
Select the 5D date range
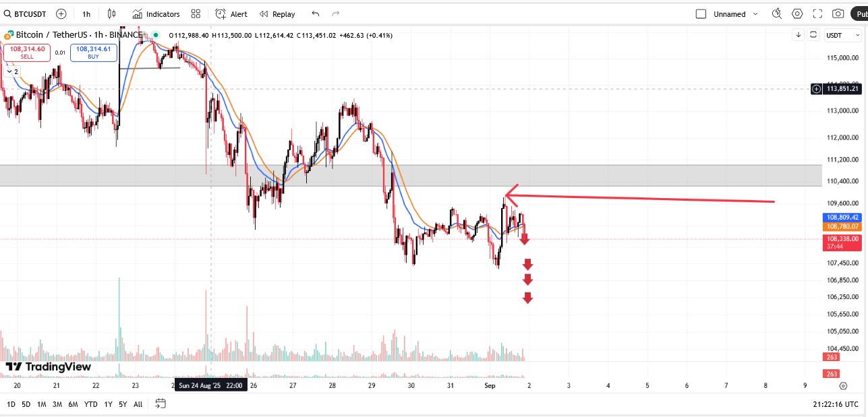(26, 404)
